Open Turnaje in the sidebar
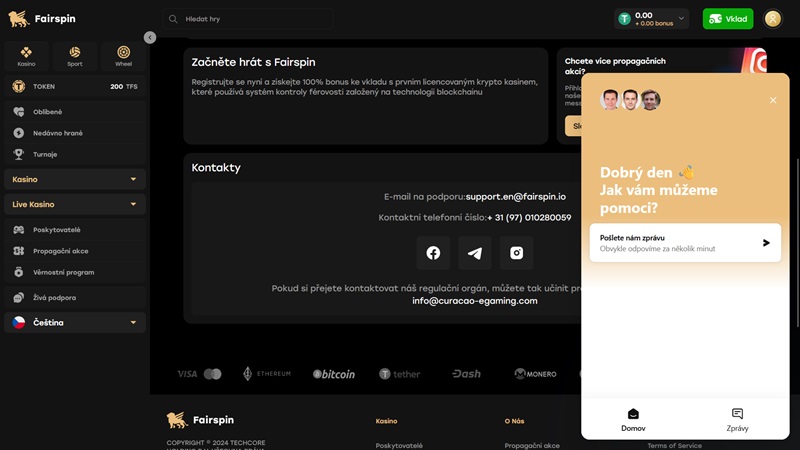This screenshot has height=450, width=800. [x=75, y=155]
